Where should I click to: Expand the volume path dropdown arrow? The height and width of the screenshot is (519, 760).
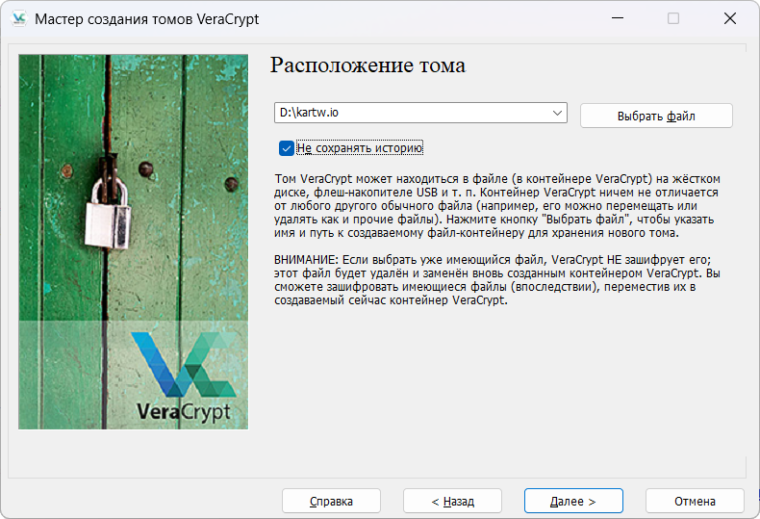pyautogui.click(x=557, y=113)
